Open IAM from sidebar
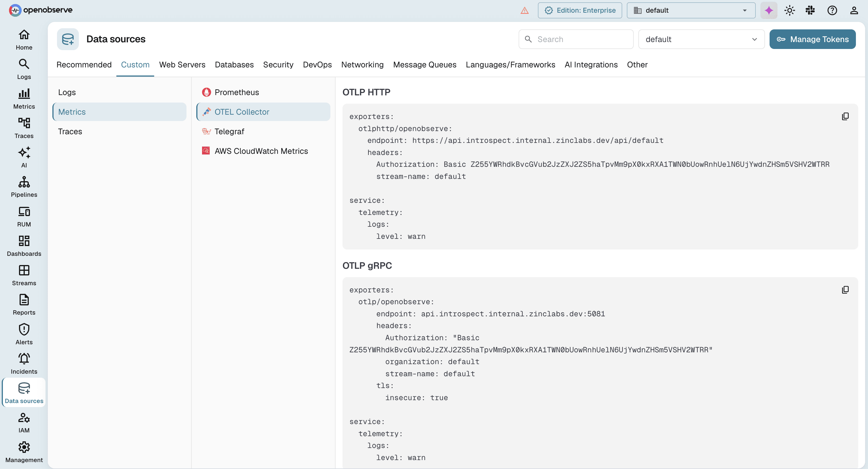Viewport: 868px width, 469px height. click(x=24, y=422)
